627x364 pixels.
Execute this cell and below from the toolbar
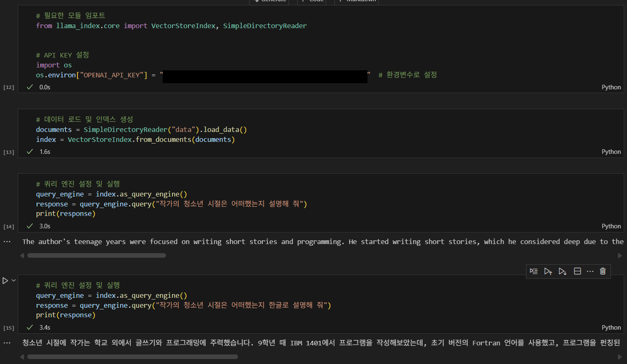coord(562,271)
